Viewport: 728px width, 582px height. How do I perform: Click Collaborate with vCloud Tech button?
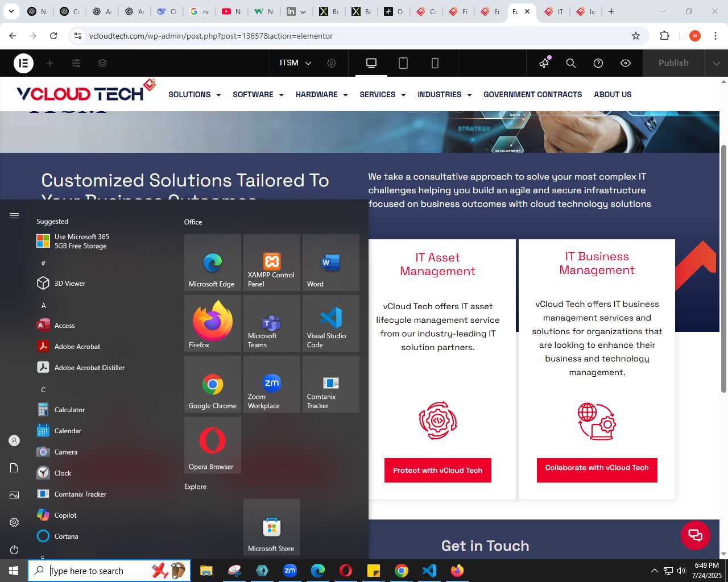[x=597, y=470]
